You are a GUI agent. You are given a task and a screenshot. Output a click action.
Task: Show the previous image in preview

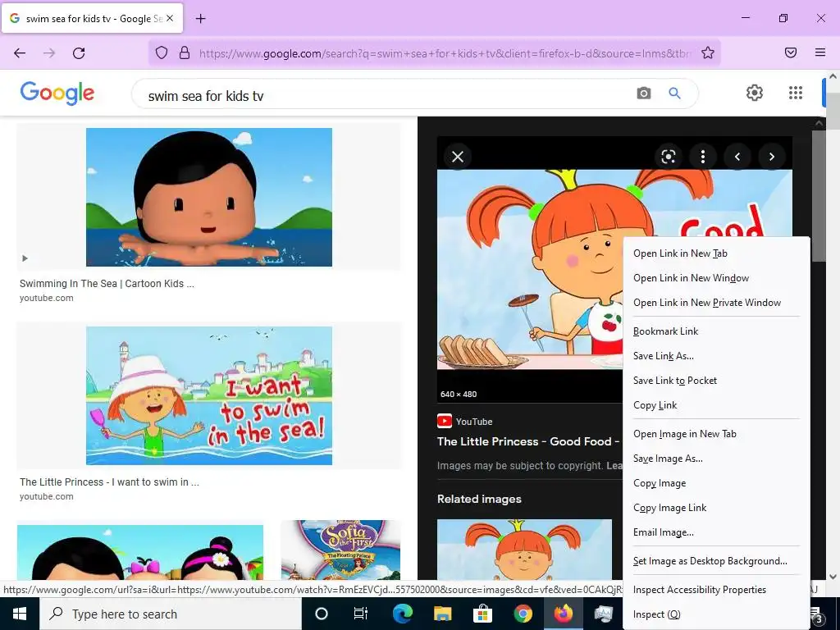(x=737, y=157)
